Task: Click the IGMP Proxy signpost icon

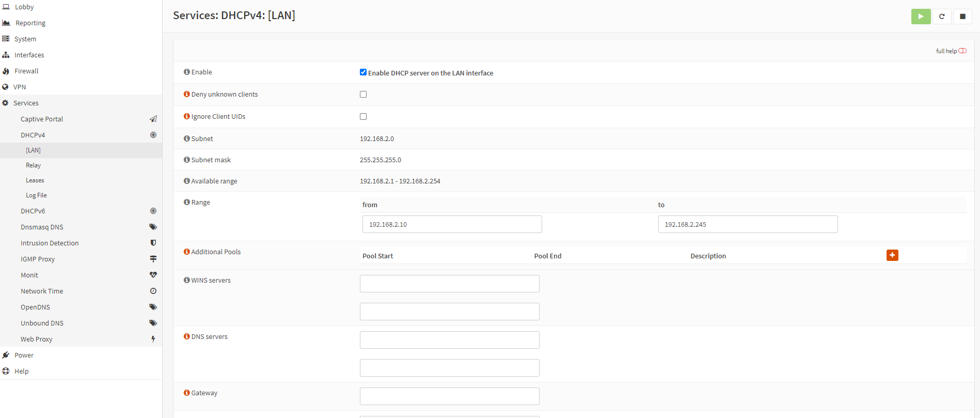Action: 153,259
